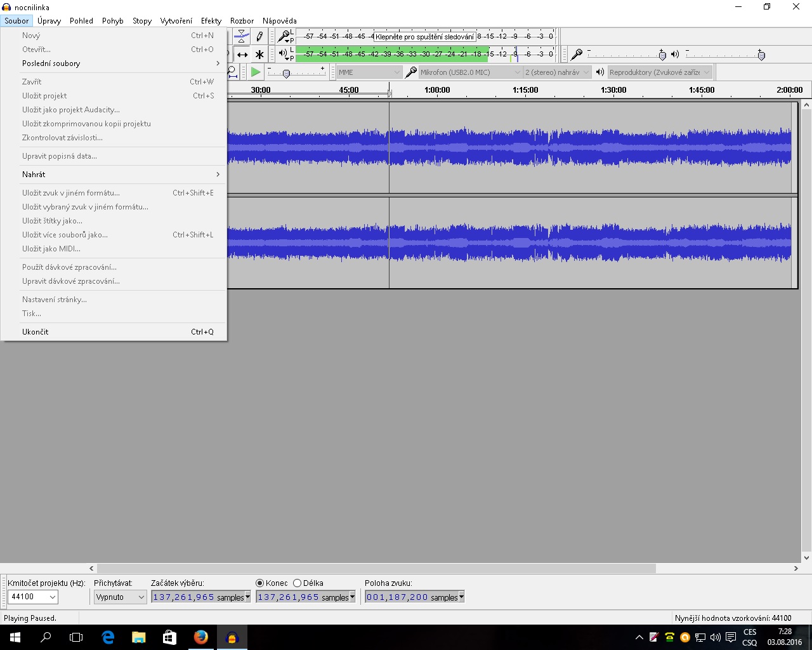This screenshot has height=650, width=812.
Task: Open File Explorer from the taskbar
Action: (x=138, y=637)
